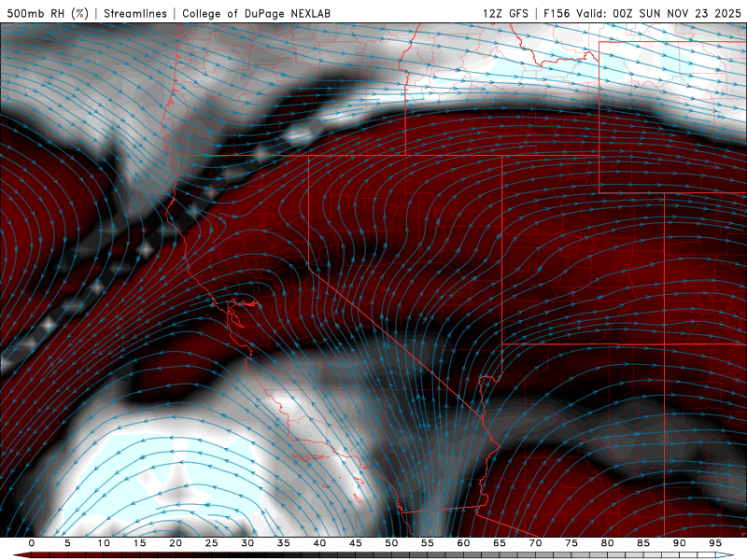
Task: Click the colorbar label "70"
Action: click(535, 543)
